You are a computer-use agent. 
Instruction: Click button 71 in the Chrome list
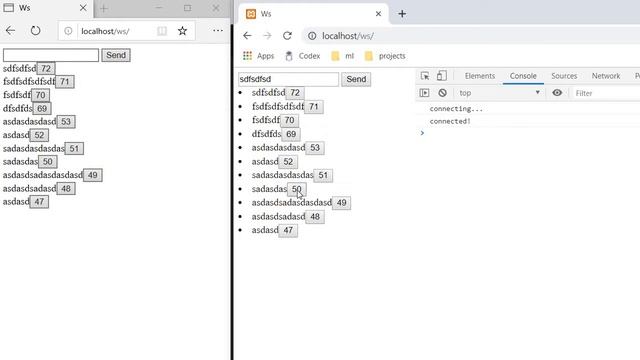313,107
